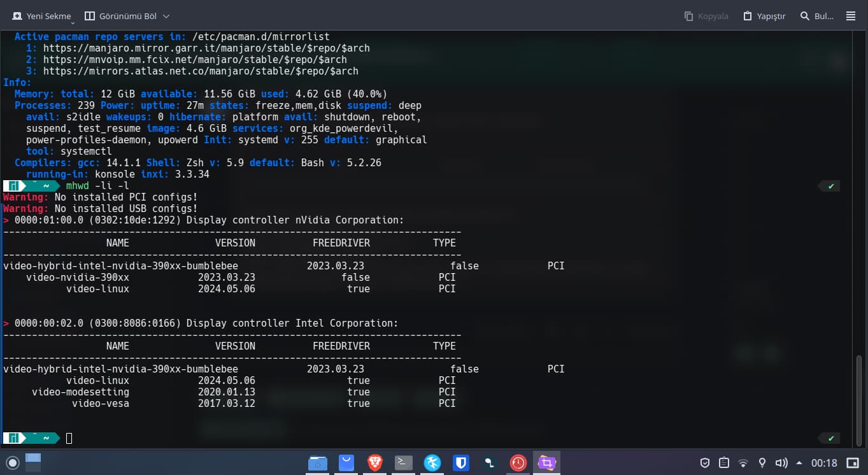The image size is (868, 475).
Task: Click the 'video-modesetting' driver name
Action: (81, 392)
